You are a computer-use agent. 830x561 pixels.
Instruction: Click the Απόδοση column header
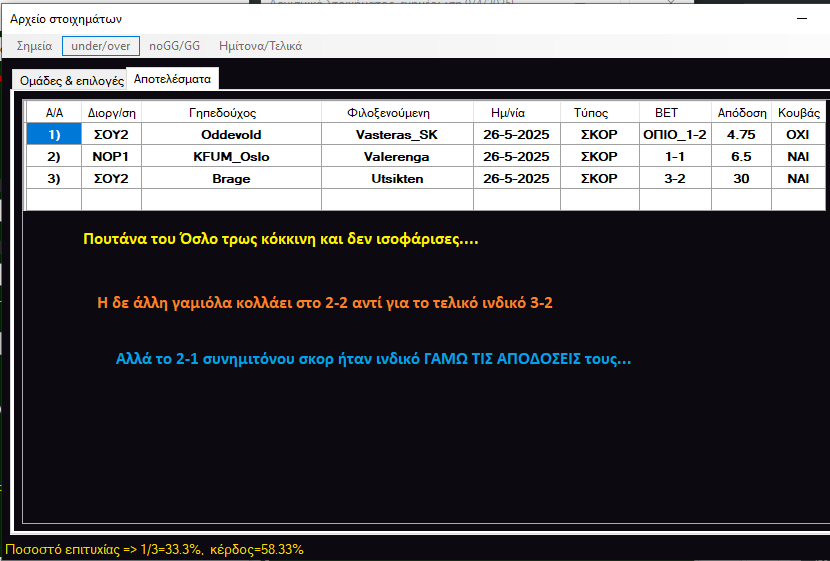(742, 112)
